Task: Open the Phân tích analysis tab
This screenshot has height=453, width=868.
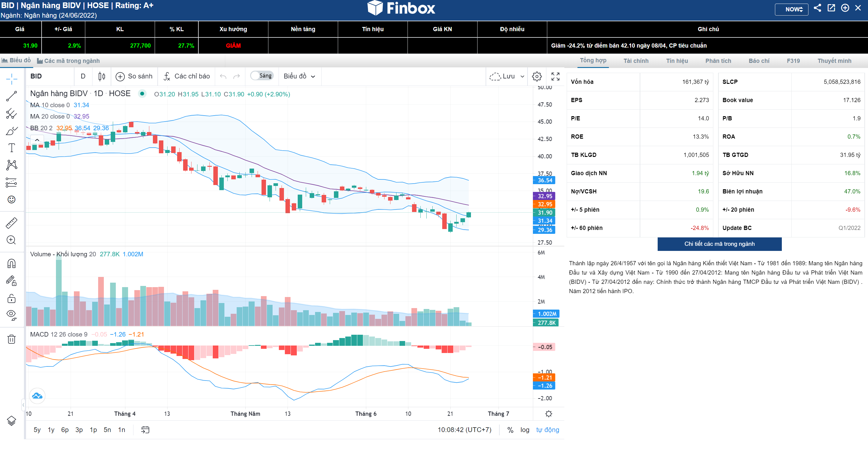Action: click(x=718, y=61)
